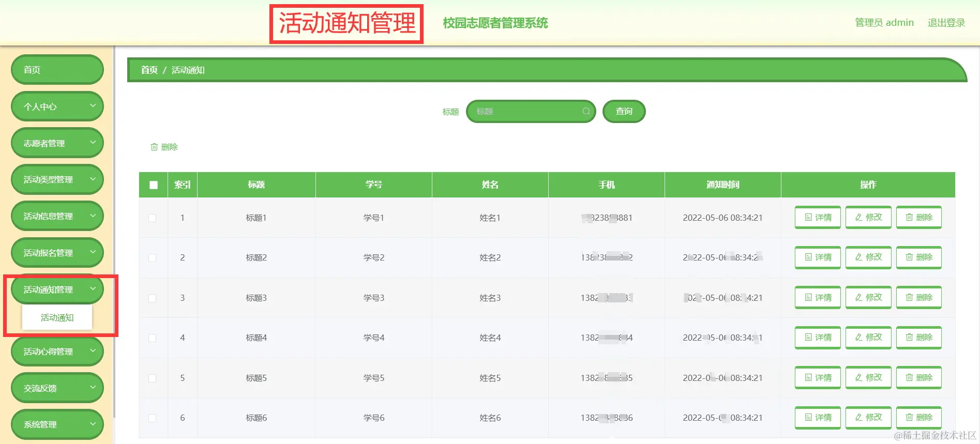Viewport: 980px width, 444px height.
Task: Click the edit pencil icon in row 标题2
Action: (859, 257)
